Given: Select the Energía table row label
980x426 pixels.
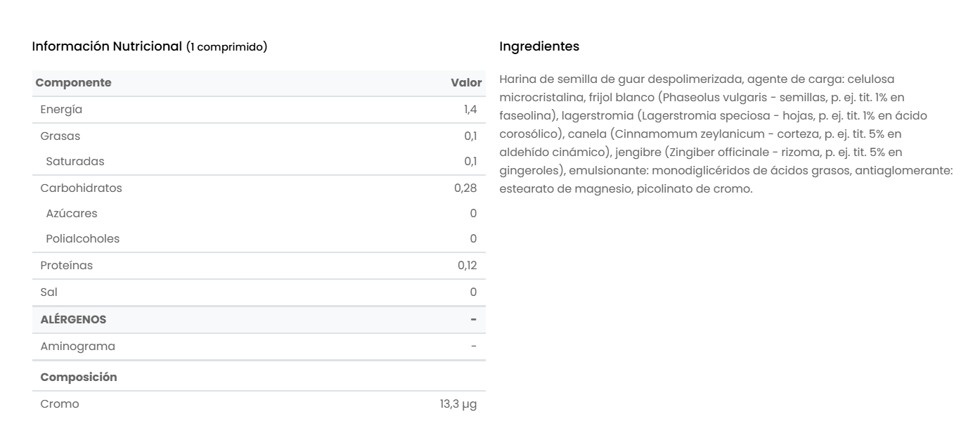Looking at the screenshot, I should pyautogui.click(x=62, y=109).
